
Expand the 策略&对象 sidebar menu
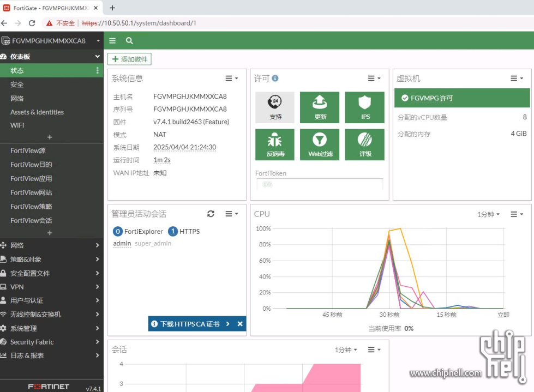coord(52,260)
